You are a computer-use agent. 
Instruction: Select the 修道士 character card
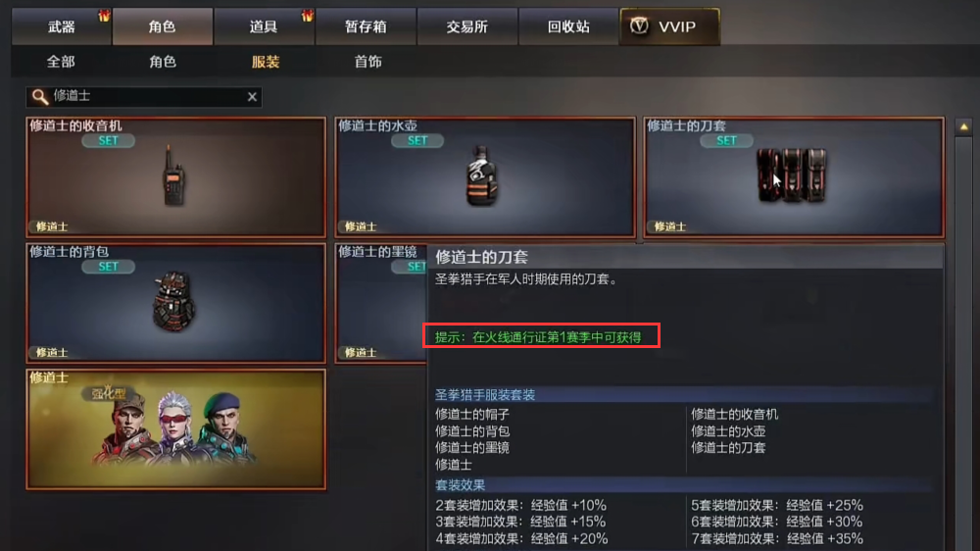(x=175, y=429)
